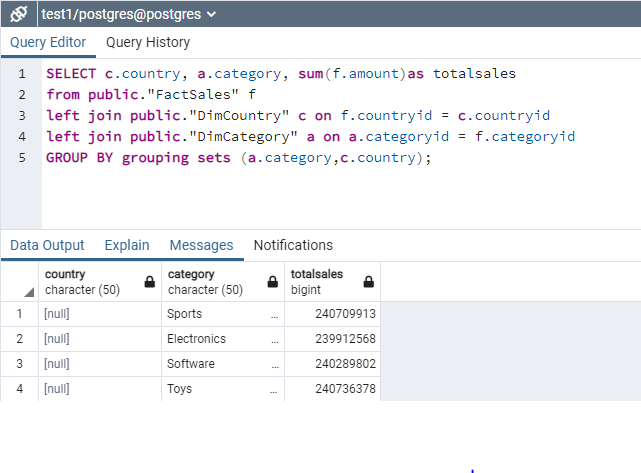The width and height of the screenshot is (641, 473).
Task: Click the category column header
Action: point(223,282)
